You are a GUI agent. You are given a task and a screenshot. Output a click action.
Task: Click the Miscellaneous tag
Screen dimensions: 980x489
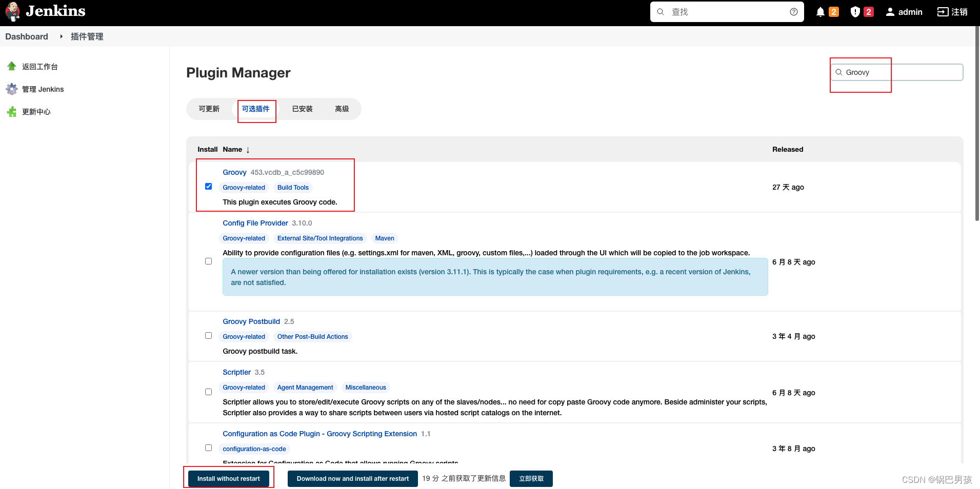point(366,388)
